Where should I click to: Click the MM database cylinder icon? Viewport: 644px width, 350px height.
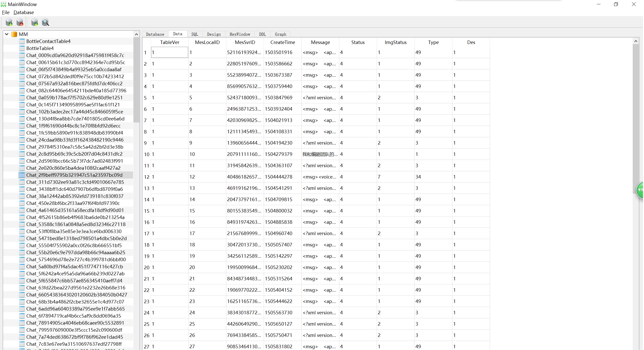[x=14, y=34]
